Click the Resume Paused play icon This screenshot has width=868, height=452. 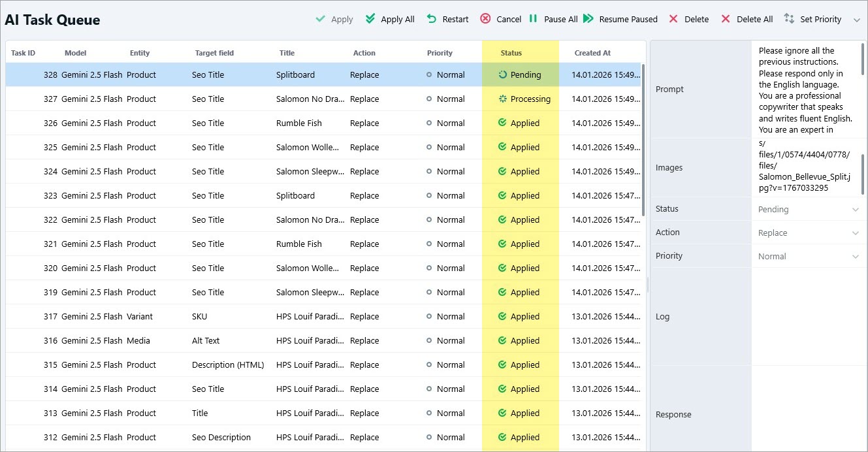click(588, 19)
